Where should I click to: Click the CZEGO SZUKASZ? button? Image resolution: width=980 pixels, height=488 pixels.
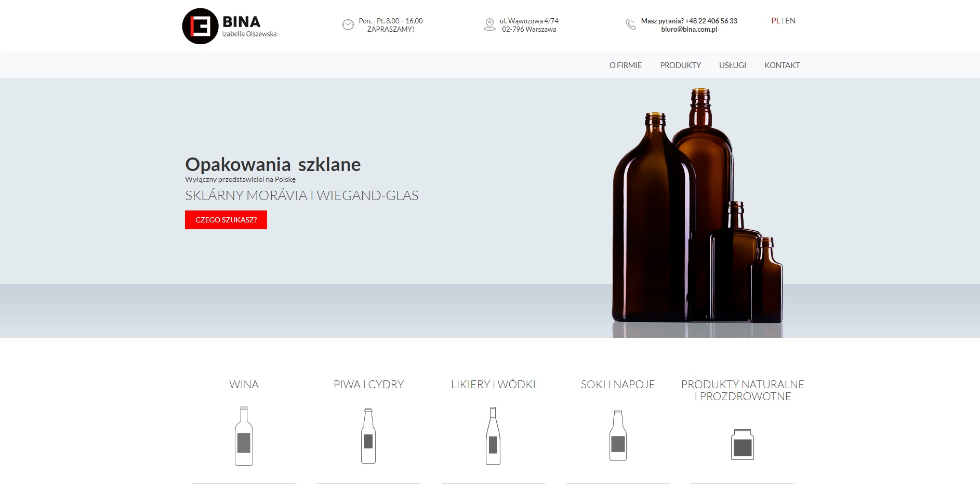pyautogui.click(x=226, y=220)
